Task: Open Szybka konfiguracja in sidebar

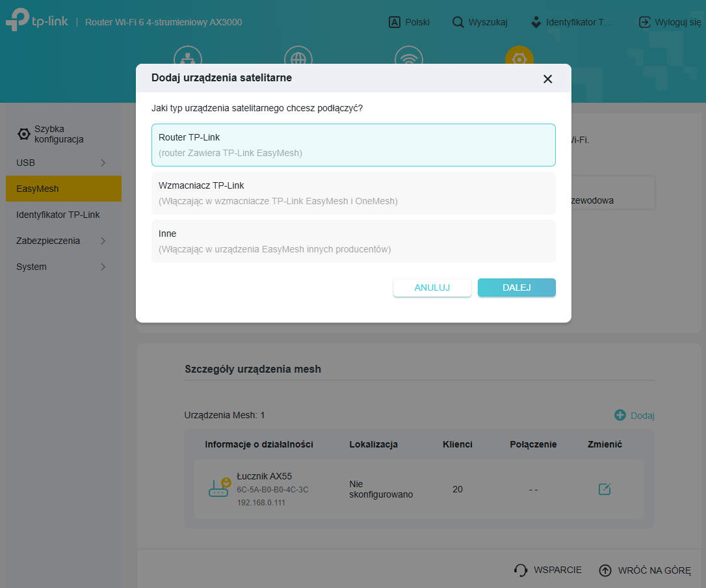Action: click(x=59, y=134)
